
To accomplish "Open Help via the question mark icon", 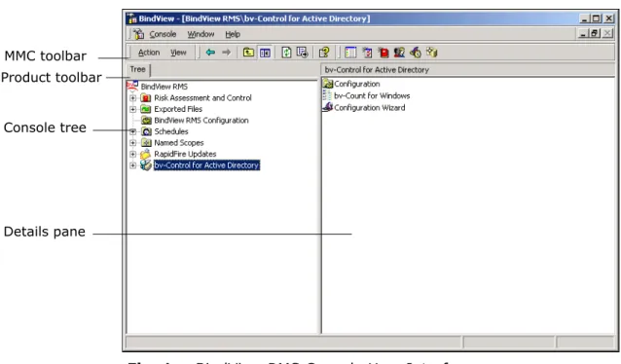I will click(324, 53).
